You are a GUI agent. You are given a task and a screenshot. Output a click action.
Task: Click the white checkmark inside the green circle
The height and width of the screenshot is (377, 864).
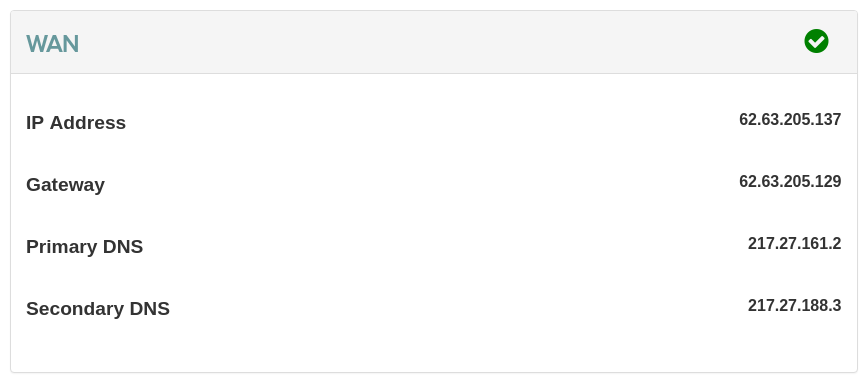[x=816, y=41]
